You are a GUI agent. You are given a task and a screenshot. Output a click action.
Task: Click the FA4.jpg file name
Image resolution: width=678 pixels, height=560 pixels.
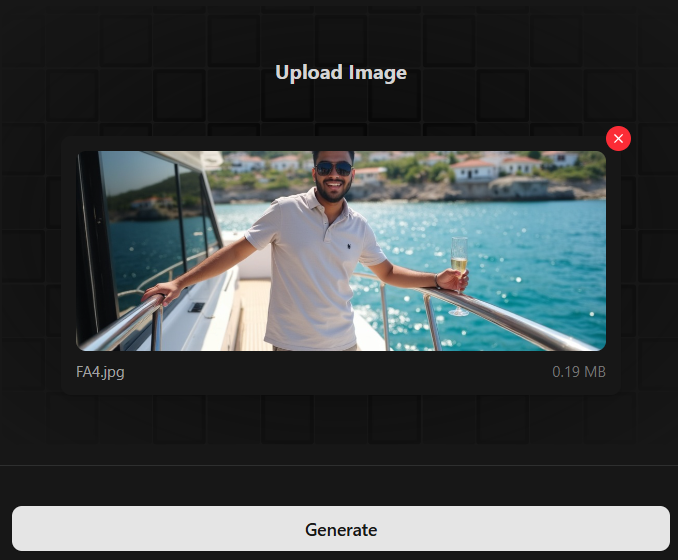(x=100, y=373)
